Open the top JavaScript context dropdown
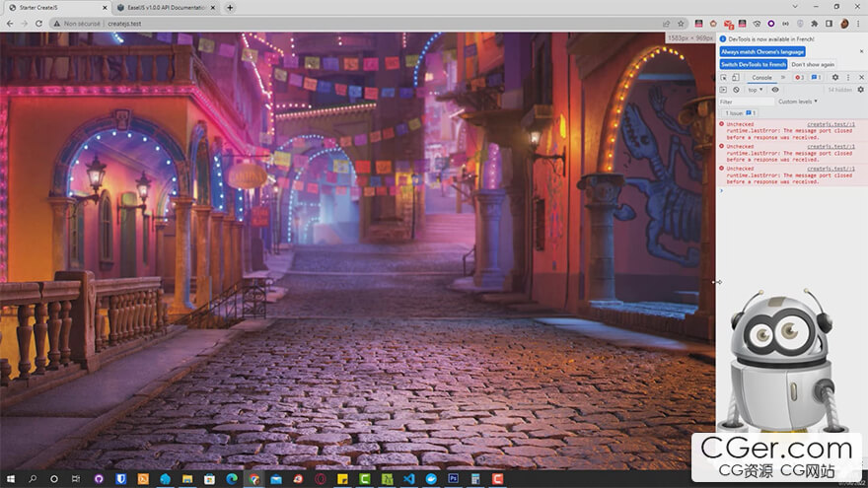 click(756, 90)
